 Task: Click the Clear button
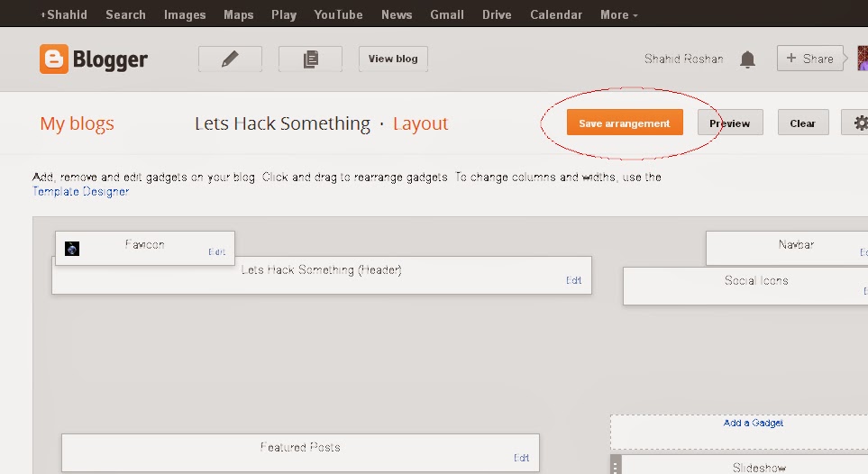click(803, 123)
